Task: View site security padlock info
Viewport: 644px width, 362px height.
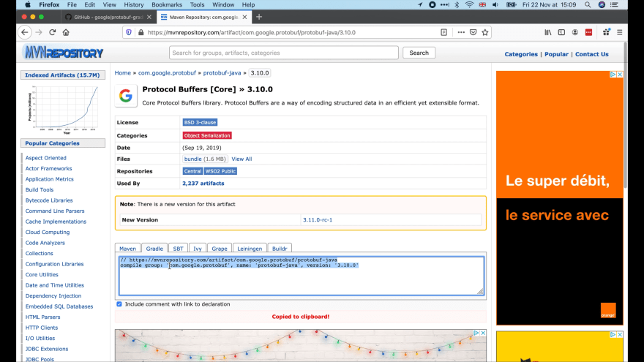Action: 141,32
